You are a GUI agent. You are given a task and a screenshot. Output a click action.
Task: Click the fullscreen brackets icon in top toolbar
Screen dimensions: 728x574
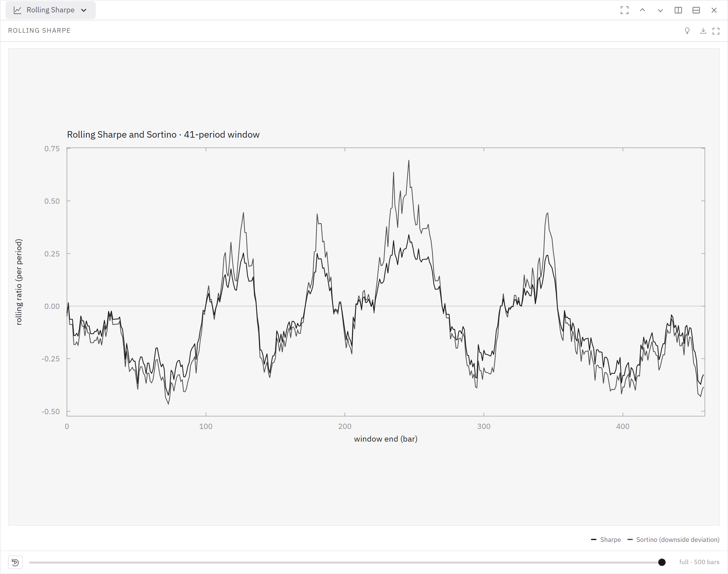click(x=625, y=10)
